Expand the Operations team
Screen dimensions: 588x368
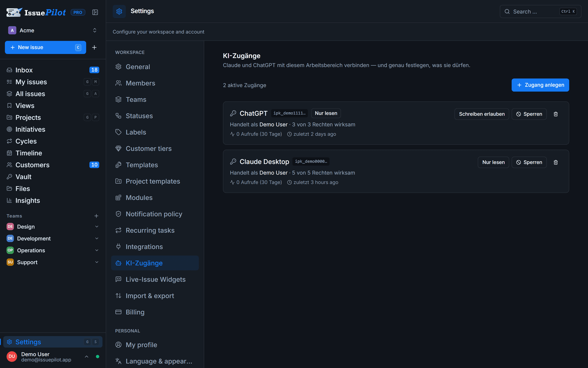point(97,250)
